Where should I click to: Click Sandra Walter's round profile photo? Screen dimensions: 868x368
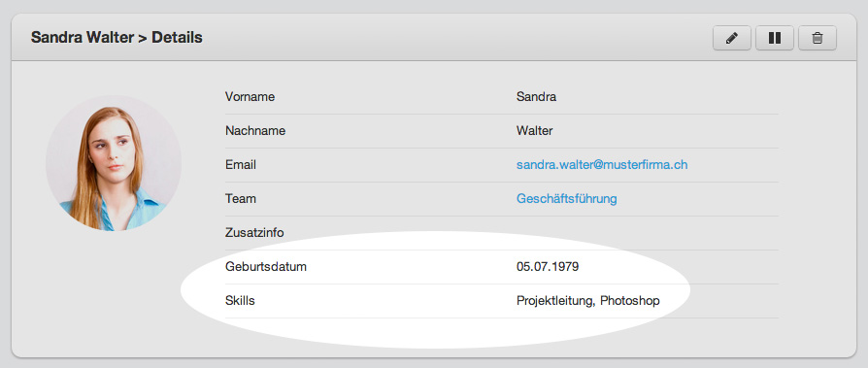point(114,163)
